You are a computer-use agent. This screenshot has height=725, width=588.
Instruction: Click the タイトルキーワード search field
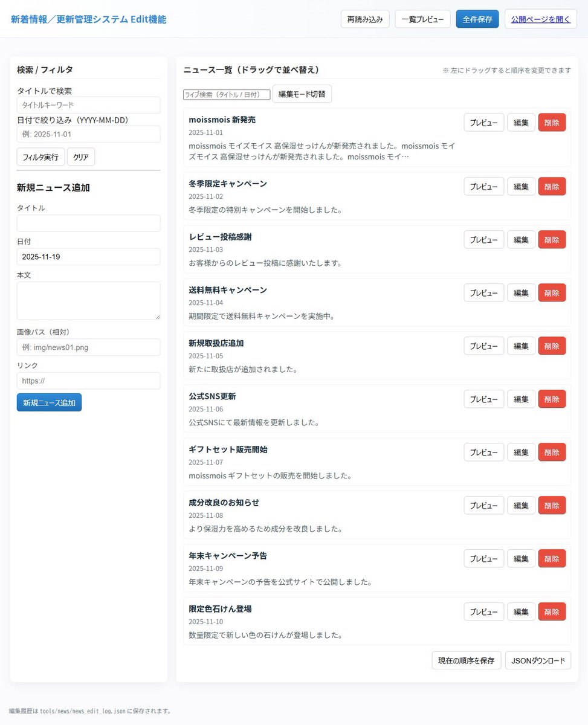point(88,105)
